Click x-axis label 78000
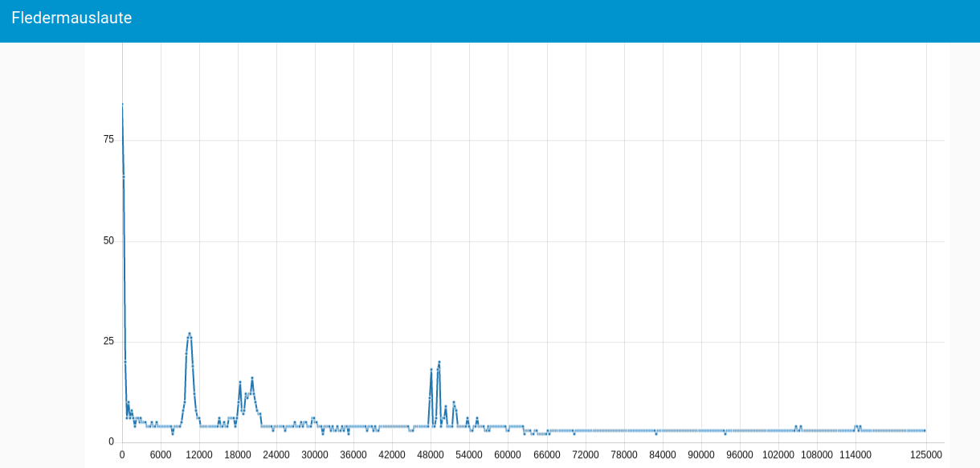Viewport: 980px width, 468px height. (624, 455)
